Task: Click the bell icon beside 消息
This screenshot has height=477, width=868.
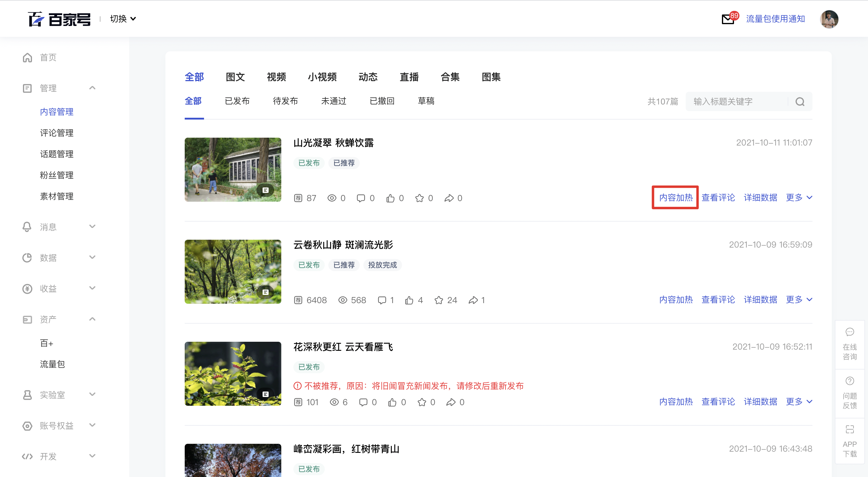Action: pyautogui.click(x=27, y=227)
